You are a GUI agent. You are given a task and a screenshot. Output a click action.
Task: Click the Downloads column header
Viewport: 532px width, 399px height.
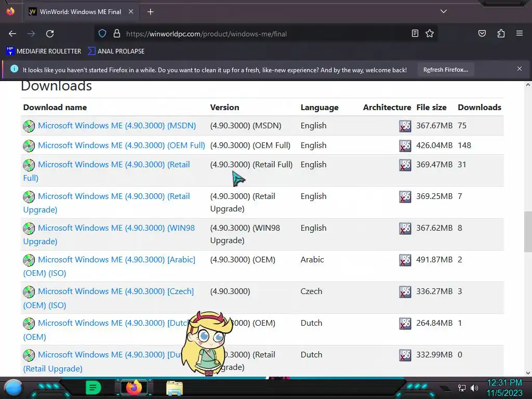(x=480, y=107)
